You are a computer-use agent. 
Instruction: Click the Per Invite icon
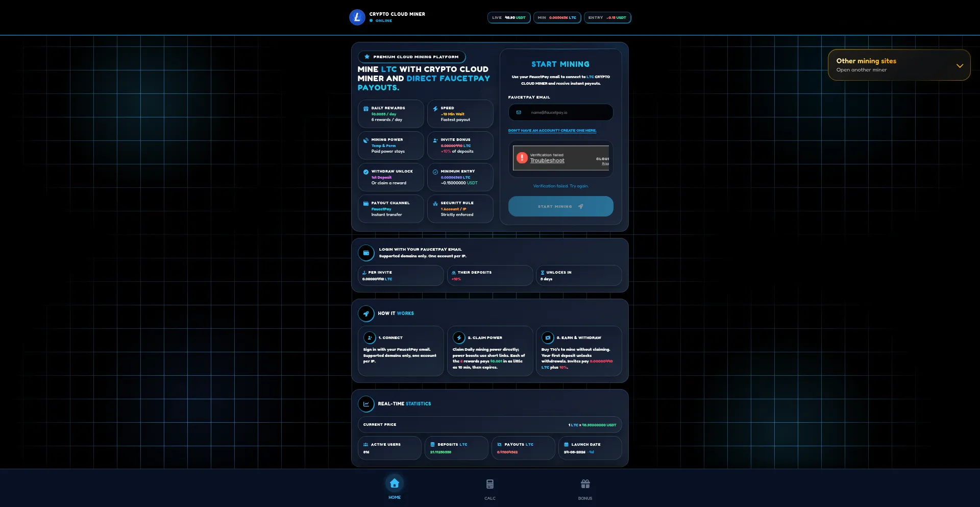tap(364, 273)
